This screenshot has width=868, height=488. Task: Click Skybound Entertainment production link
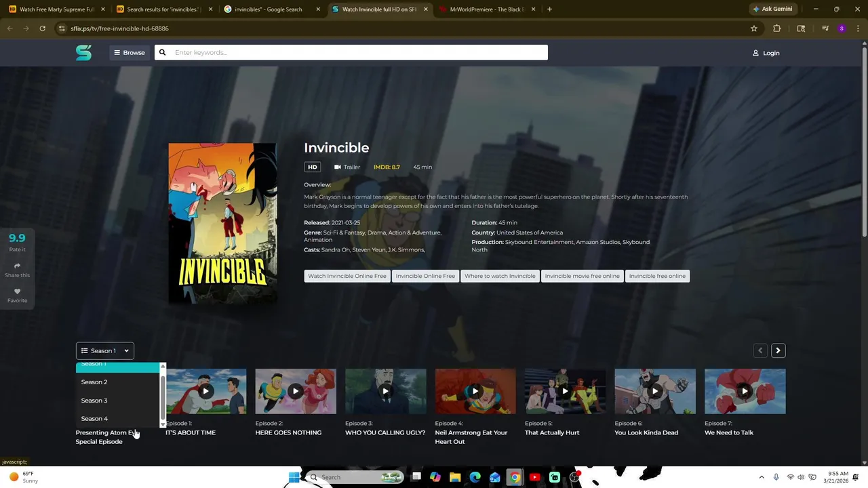(539, 242)
